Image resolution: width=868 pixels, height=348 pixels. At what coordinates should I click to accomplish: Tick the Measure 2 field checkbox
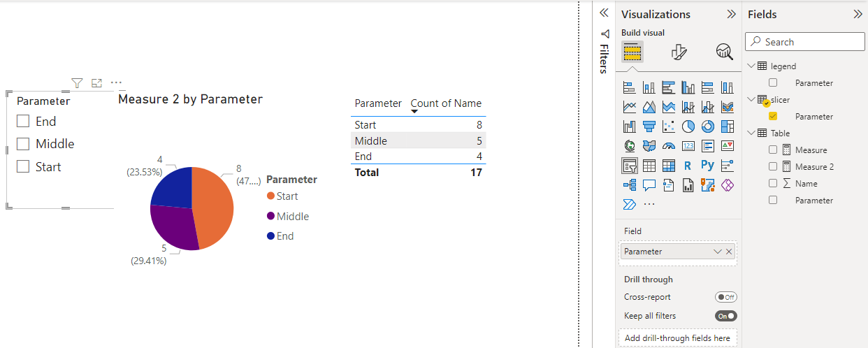pos(773,166)
